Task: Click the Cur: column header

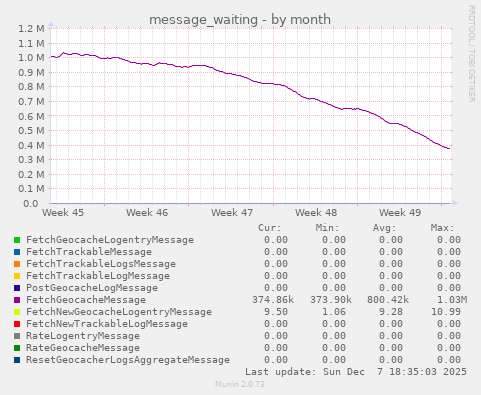Action: click(270, 228)
